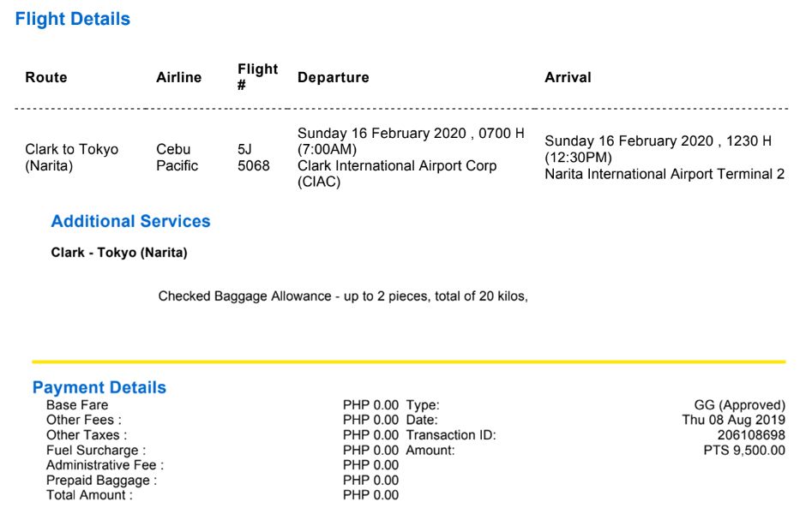
Task: Select Transaction ID value 206108698
Action: coord(751,435)
